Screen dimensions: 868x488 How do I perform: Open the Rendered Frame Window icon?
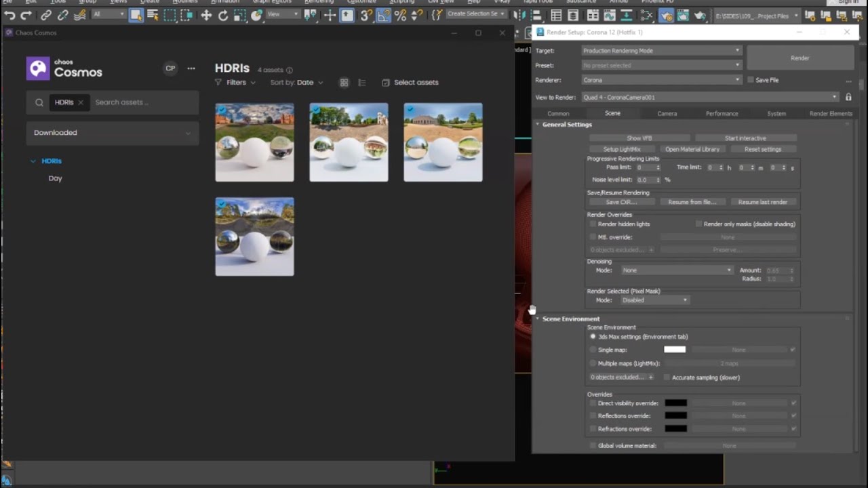pos(683,15)
